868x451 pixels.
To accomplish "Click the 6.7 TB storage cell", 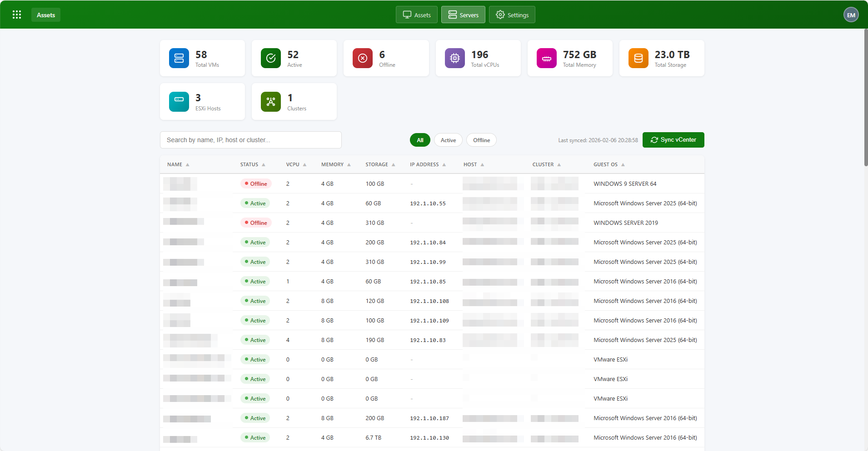I will point(374,438).
